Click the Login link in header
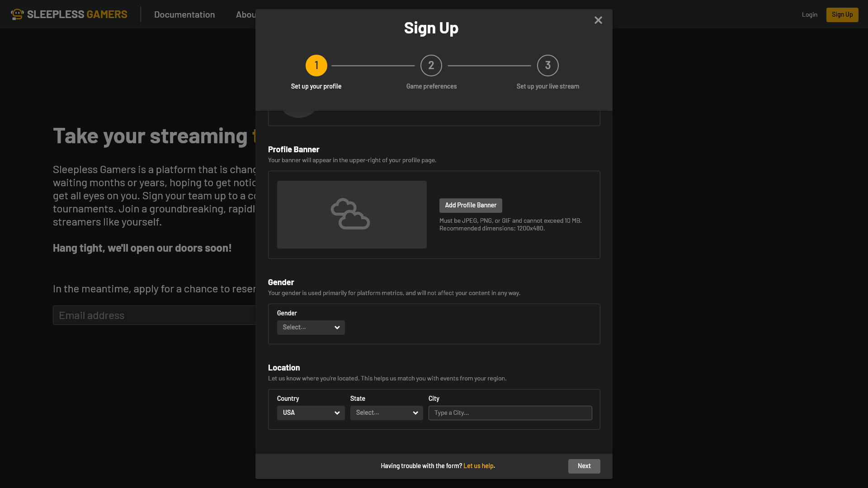 click(x=809, y=14)
